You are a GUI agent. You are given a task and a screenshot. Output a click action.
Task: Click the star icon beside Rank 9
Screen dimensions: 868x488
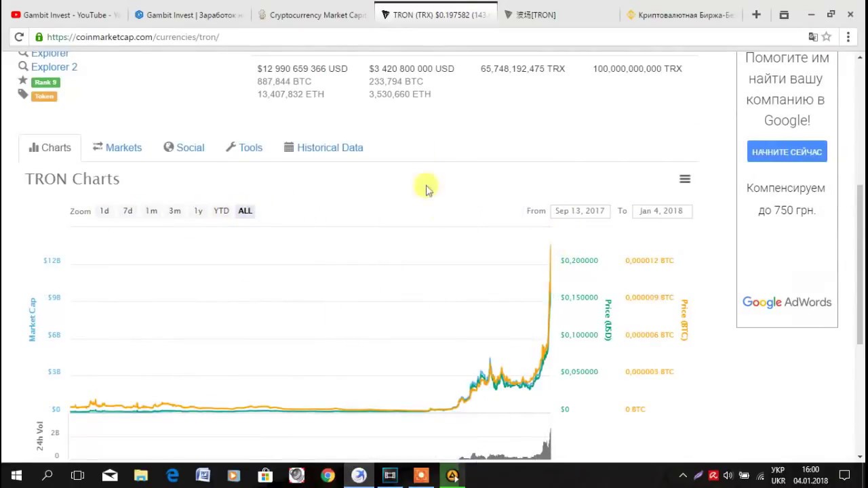[x=23, y=81]
